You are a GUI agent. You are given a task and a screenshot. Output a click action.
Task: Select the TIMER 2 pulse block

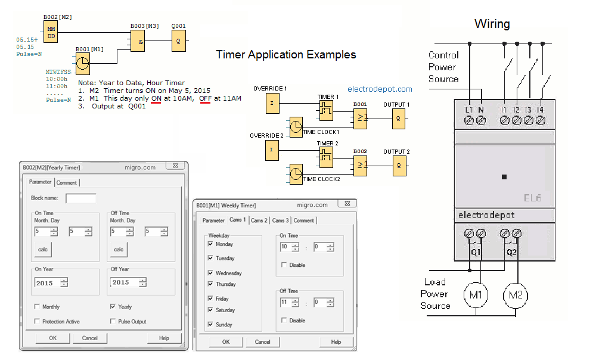[325, 157]
